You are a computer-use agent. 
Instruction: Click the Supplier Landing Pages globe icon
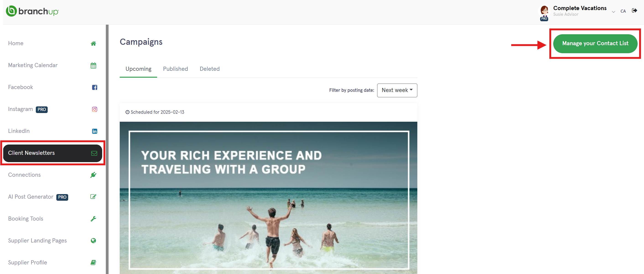click(93, 240)
